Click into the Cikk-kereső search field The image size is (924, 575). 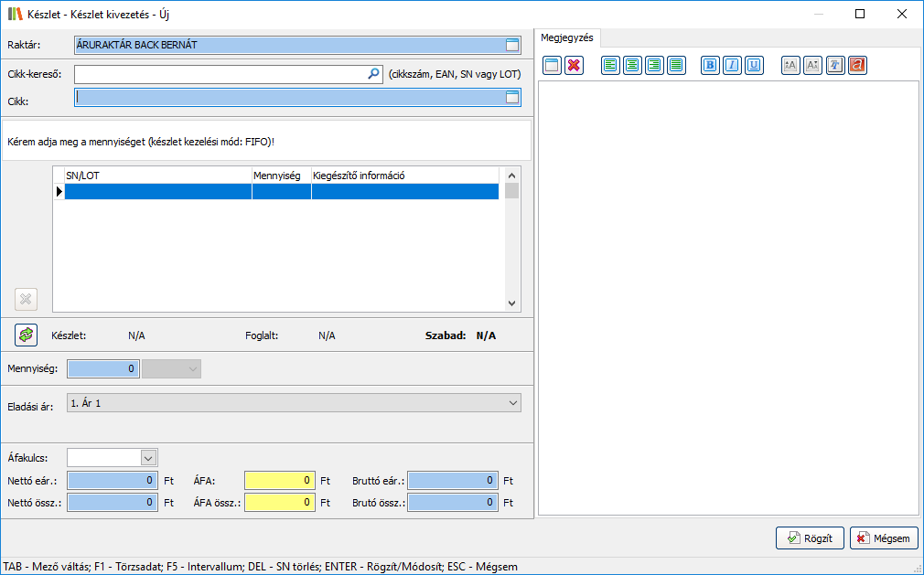click(x=220, y=74)
